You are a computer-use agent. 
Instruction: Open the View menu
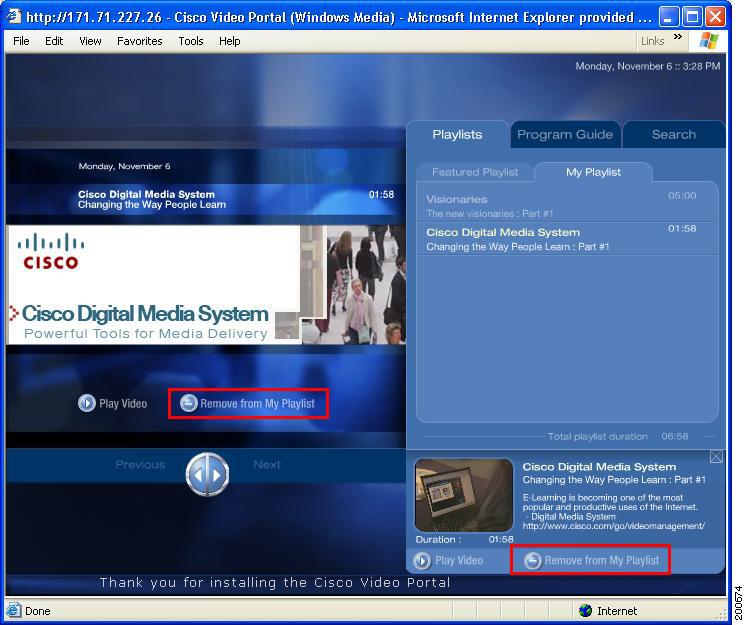(x=90, y=41)
